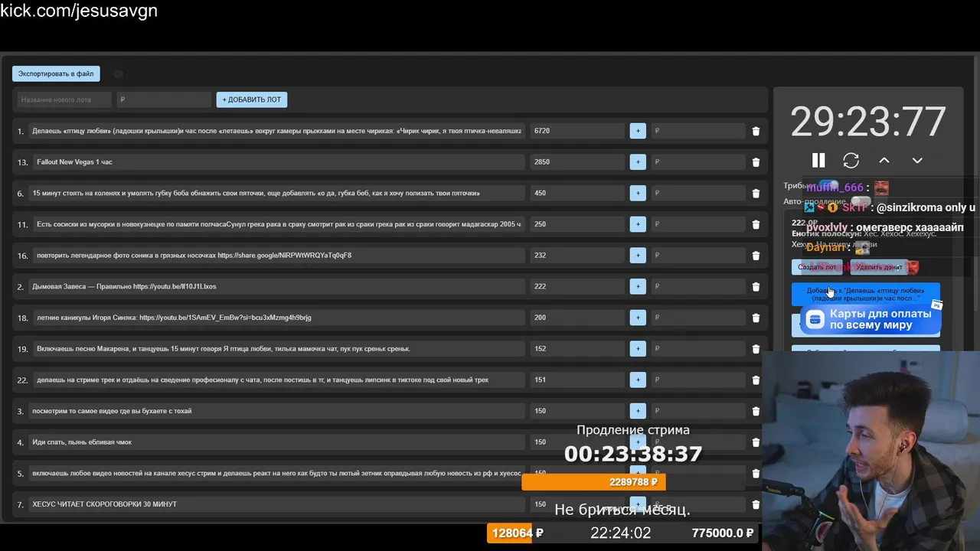Add bid via plus on the 250 row
The height and width of the screenshot is (551, 980).
click(x=638, y=224)
